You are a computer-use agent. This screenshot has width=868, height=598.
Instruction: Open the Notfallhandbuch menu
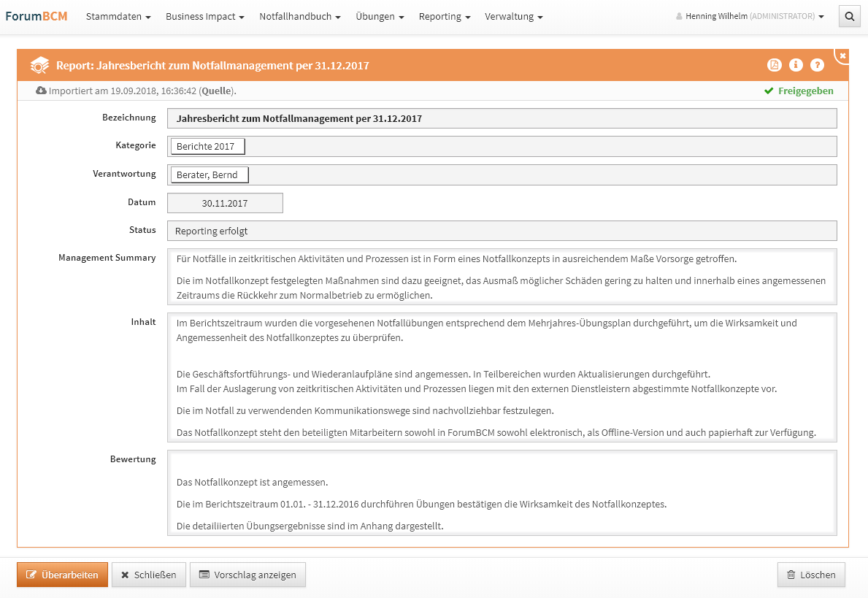tap(299, 16)
